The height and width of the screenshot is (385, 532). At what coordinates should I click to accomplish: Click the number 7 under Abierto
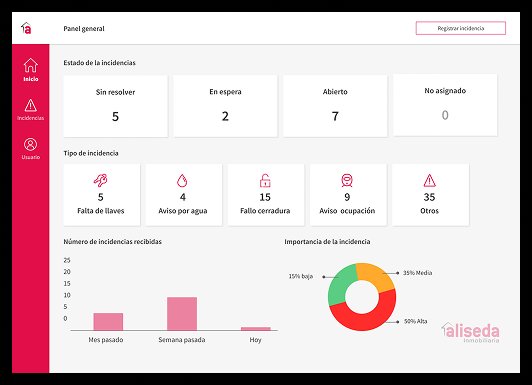(335, 116)
